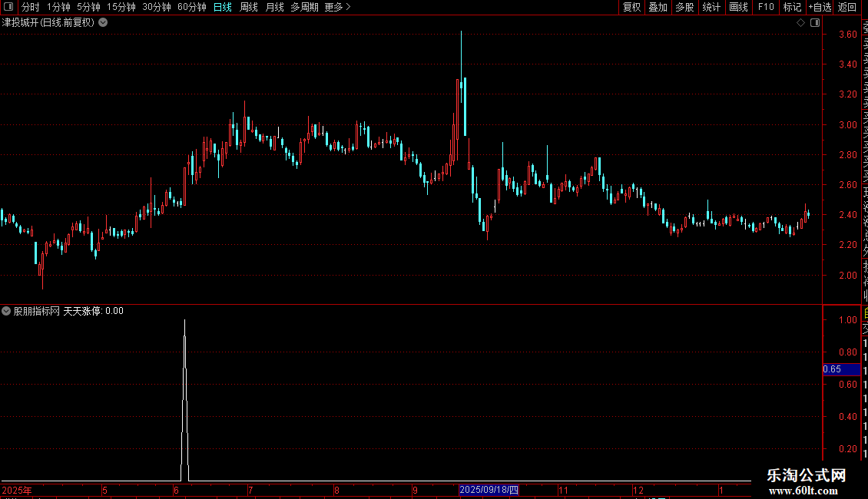
Task: Toggle the side panel icon in chart corner
Action: click(815, 23)
